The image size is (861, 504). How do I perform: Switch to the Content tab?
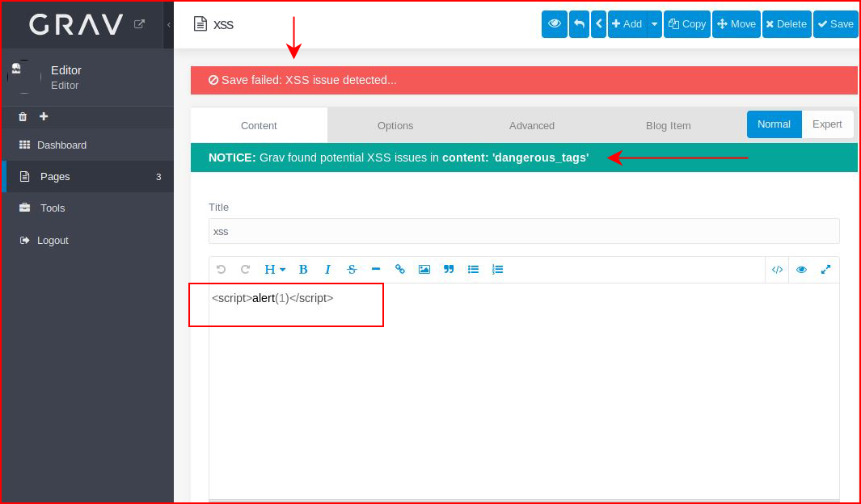[259, 125]
